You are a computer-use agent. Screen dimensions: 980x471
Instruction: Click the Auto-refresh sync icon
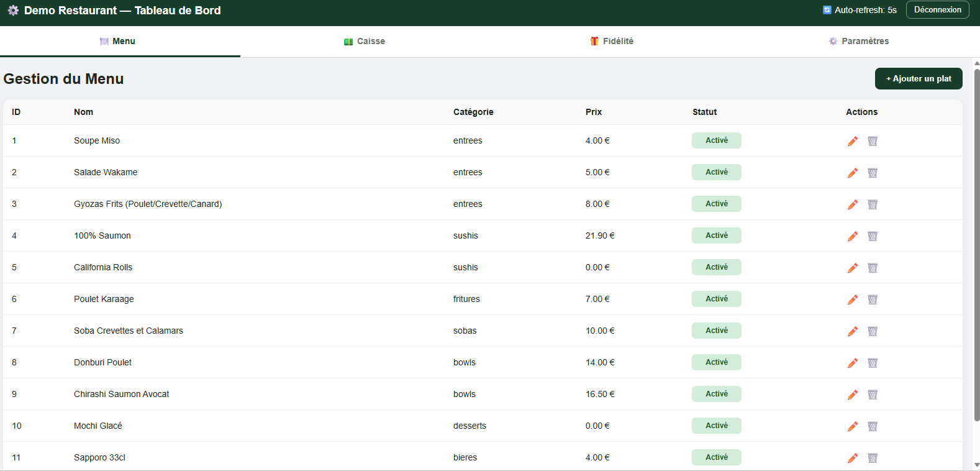click(827, 10)
